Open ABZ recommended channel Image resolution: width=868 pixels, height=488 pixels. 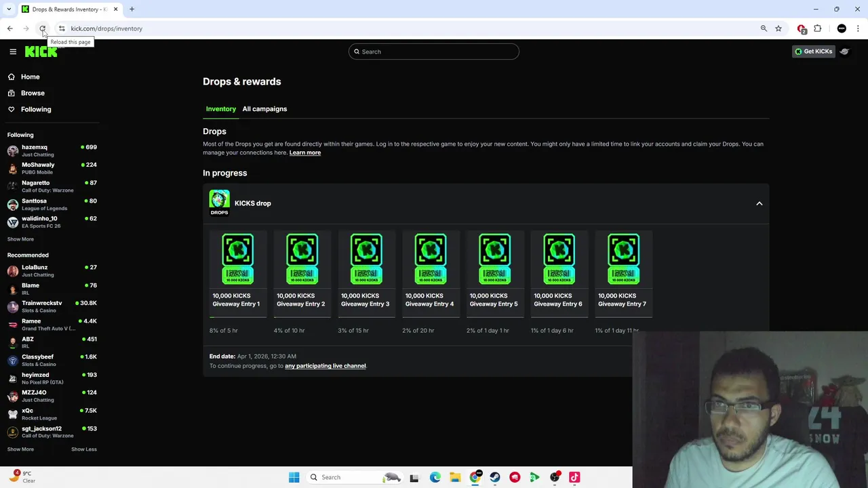tap(52, 342)
